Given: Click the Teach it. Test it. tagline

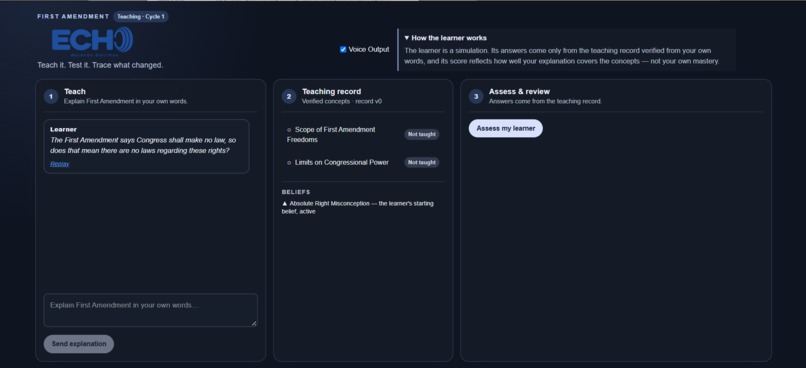Looking at the screenshot, I should (x=100, y=65).
